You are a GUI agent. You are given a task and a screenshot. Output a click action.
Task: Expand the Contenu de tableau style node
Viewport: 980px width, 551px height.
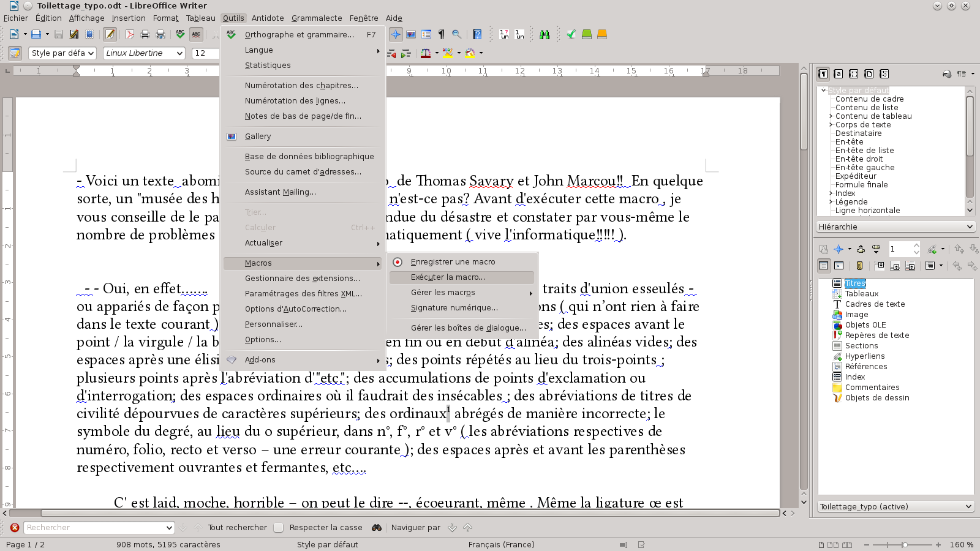tap(831, 116)
